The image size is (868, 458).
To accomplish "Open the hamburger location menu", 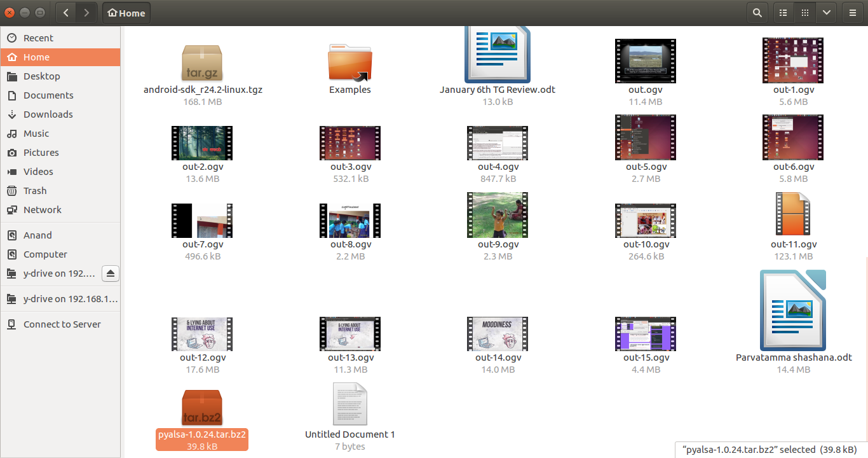I will pyautogui.click(x=853, y=13).
